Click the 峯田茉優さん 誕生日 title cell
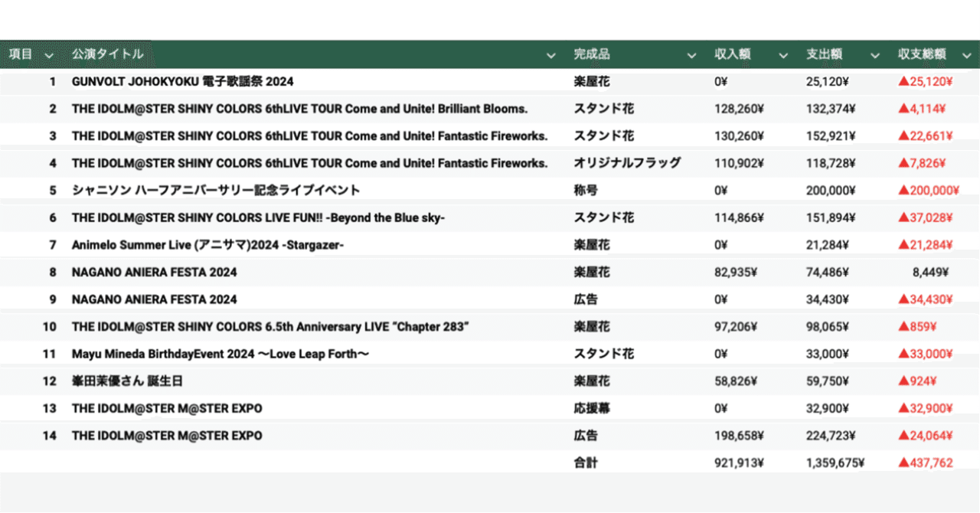 [127, 381]
